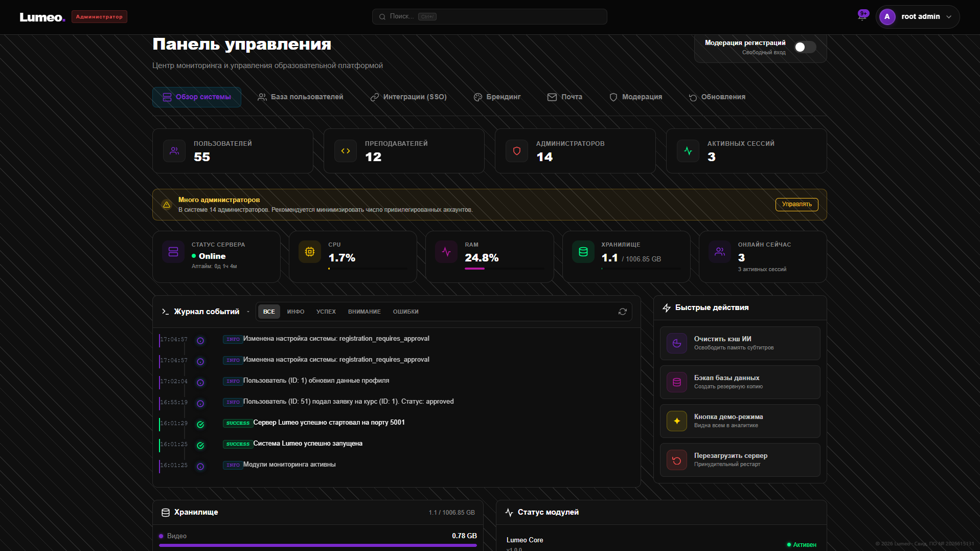Click the Статус модулей pulse icon
The image size is (980, 551).
pos(509,513)
